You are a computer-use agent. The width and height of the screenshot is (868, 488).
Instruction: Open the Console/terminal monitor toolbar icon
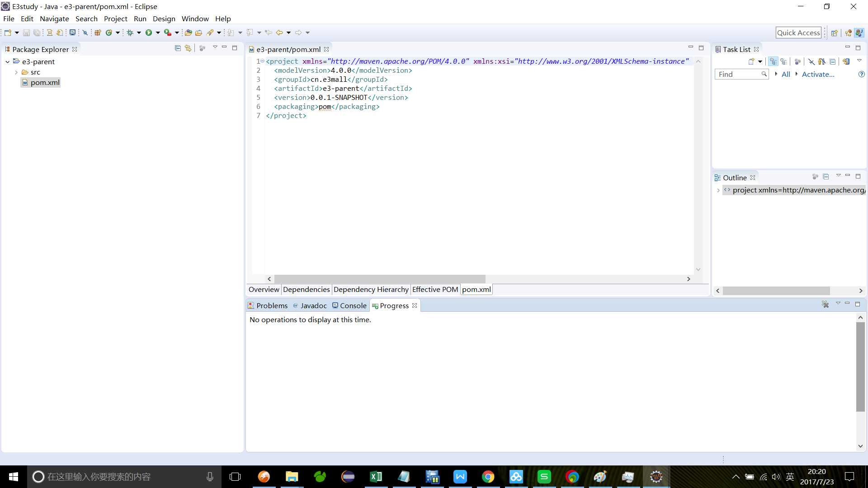(x=72, y=33)
